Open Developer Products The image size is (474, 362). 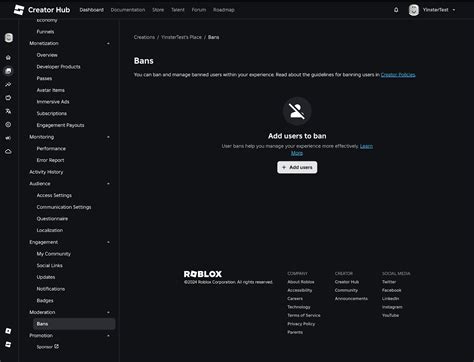click(58, 67)
